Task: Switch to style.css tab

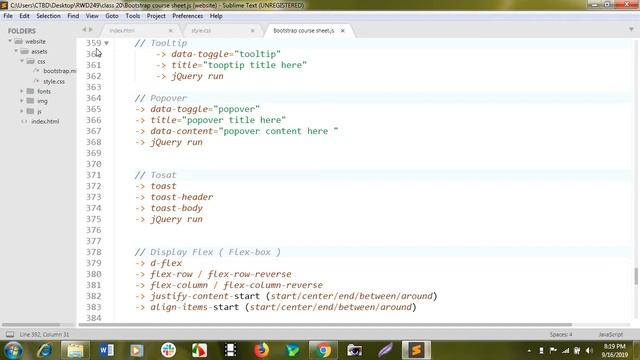Action: click(221, 31)
